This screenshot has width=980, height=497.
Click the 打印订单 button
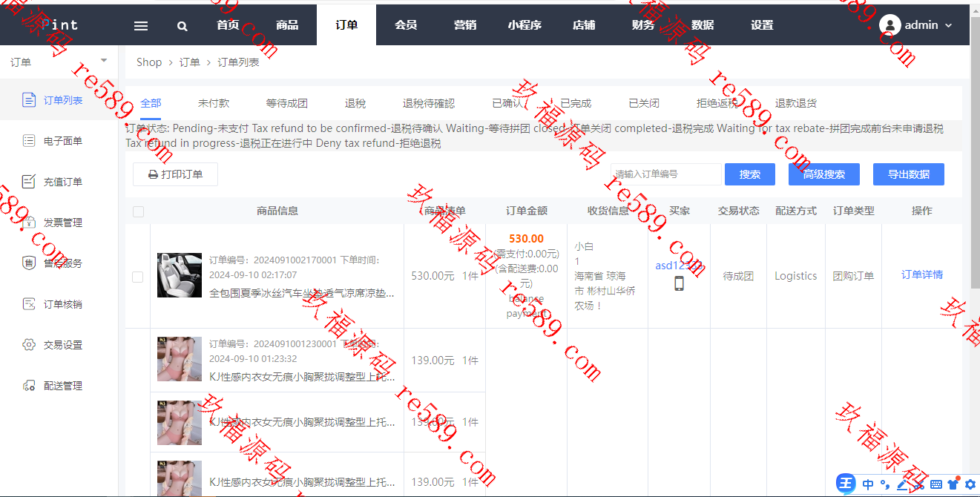tap(175, 174)
